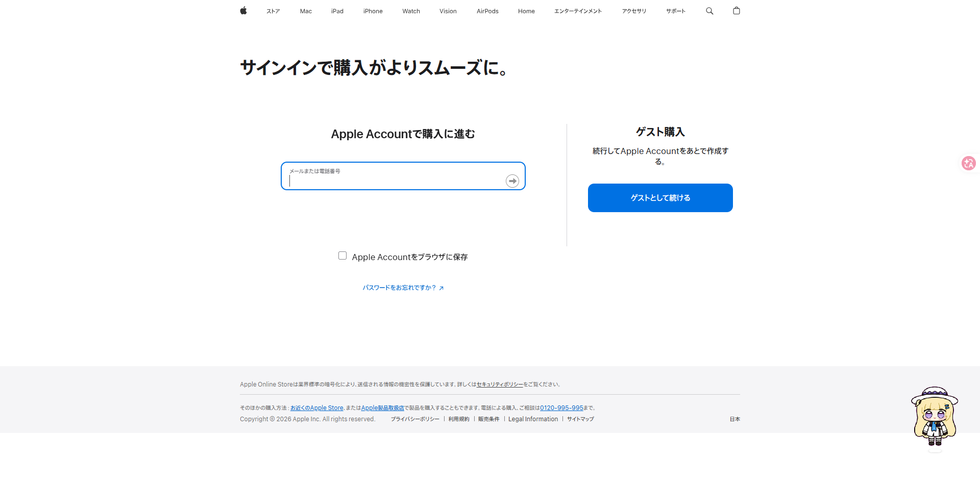Open the セキュリティポリシー link
This screenshot has width=980, height=486.
point(500,385)
